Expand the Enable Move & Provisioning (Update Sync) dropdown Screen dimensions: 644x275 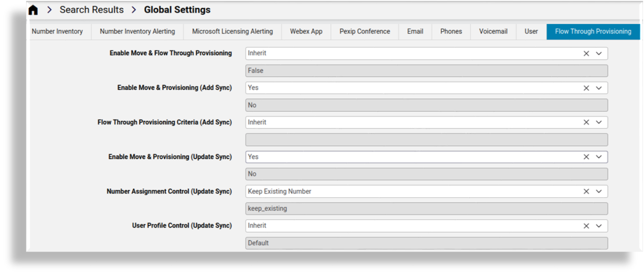pyautogui.click(x=599, y=156)
